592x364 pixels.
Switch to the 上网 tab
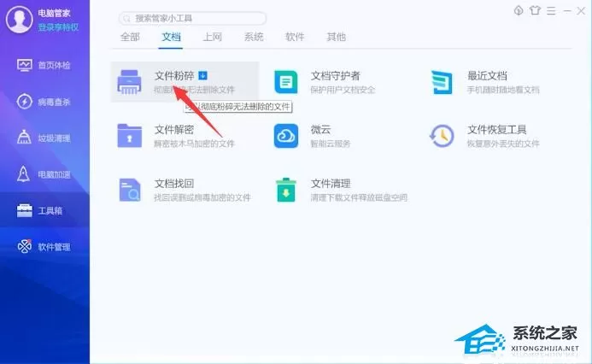tap(212, 37)
